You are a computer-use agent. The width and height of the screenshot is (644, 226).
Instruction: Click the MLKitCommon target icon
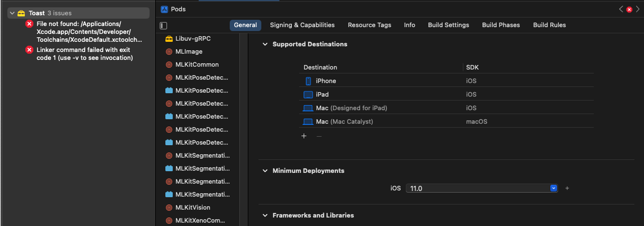[169, 64]
